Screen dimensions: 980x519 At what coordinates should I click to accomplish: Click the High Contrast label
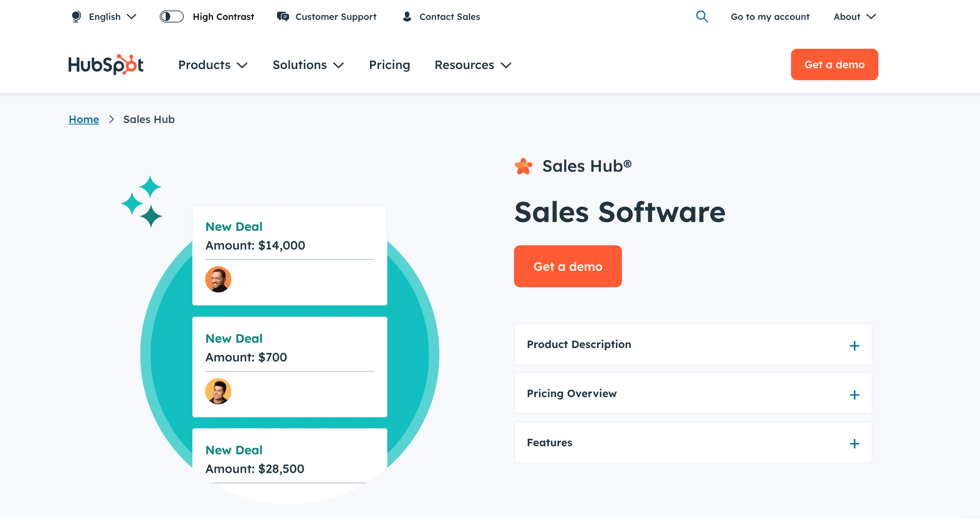click(223, 17)
